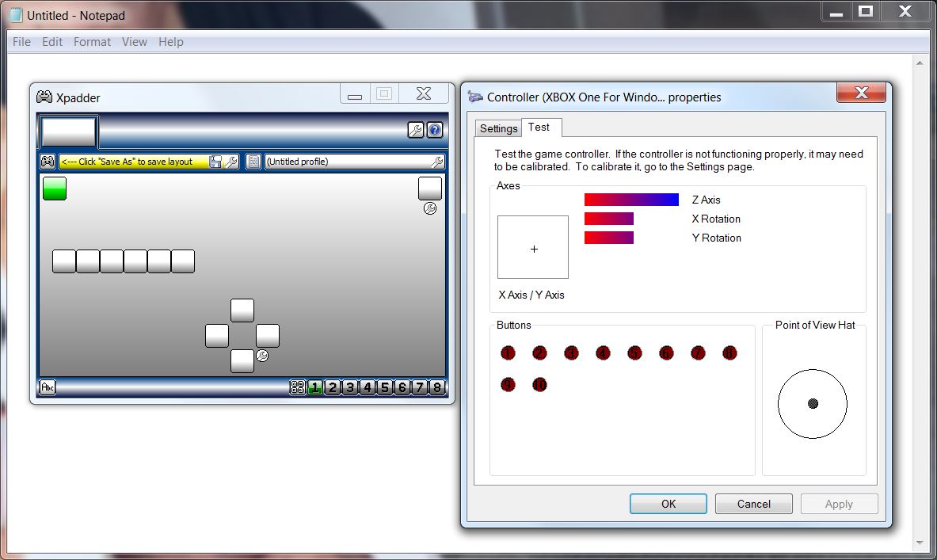Minimize the Xpadder window
Screen dimensions: 937x560
pos(355,93)
